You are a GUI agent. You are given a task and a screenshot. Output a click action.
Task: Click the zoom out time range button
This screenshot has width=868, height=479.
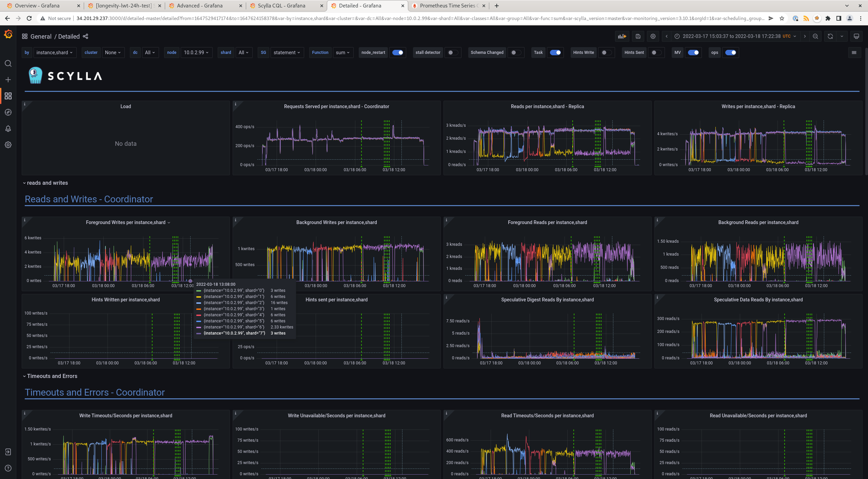815,36
